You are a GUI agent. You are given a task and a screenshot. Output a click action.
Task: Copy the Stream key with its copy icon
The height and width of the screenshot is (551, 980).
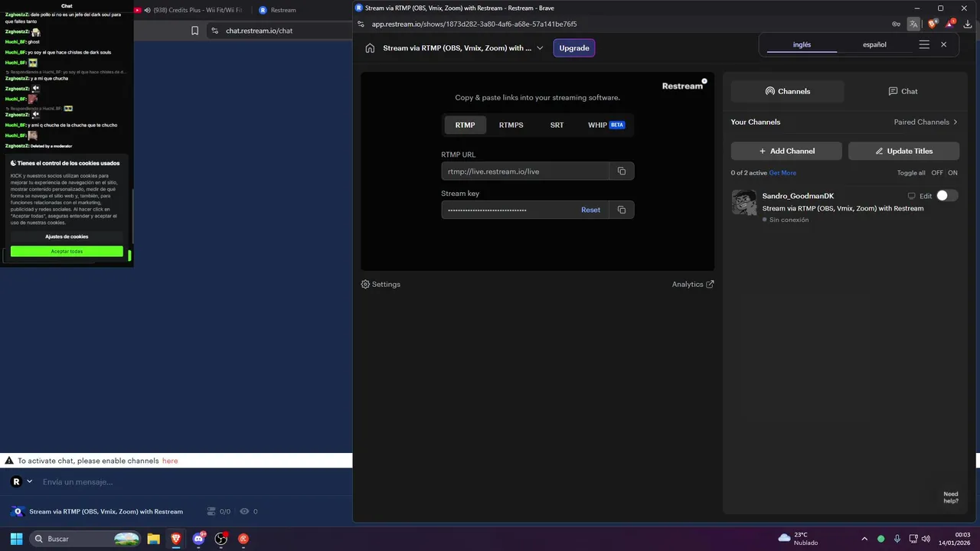[622, 210]
